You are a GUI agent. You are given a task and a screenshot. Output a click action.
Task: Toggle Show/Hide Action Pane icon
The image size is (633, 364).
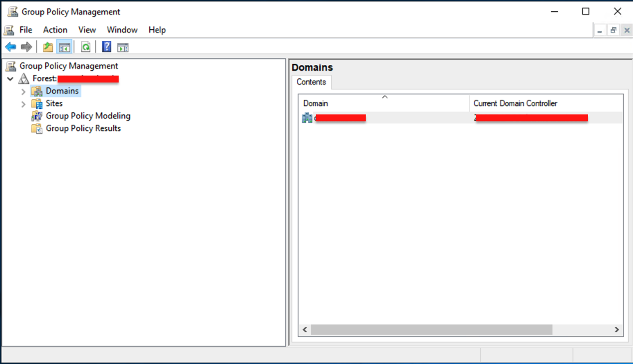point(123,47)
